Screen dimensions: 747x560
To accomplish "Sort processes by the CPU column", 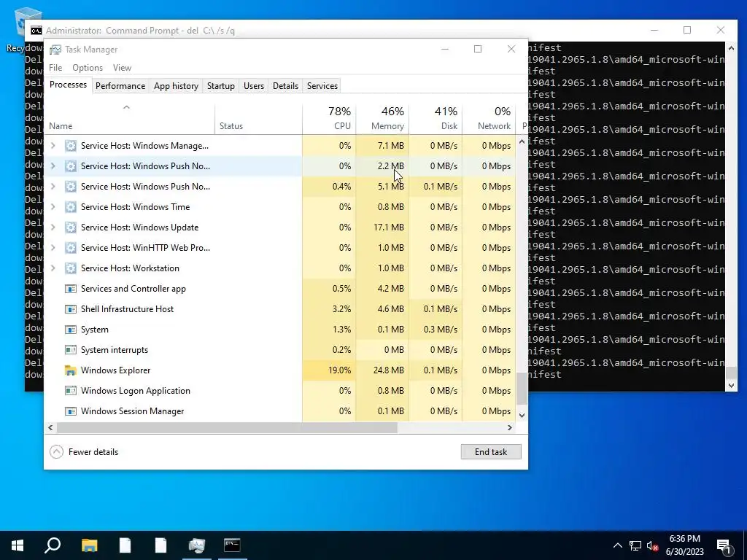I will click(x=329, y=119).
